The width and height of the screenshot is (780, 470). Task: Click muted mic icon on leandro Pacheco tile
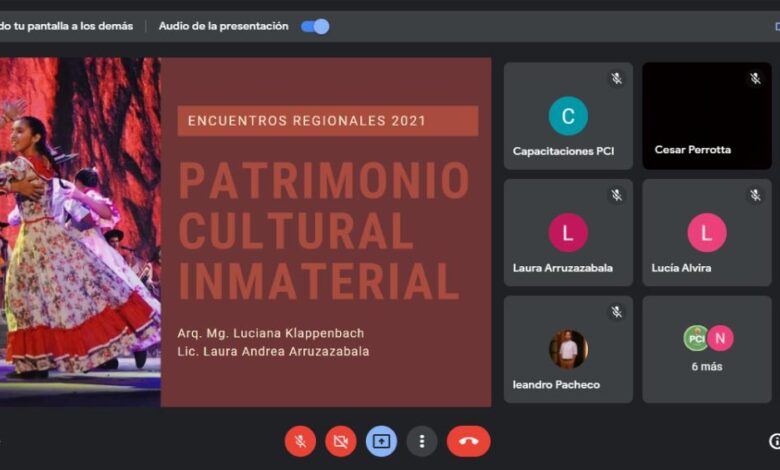click(x=617, y=312)
